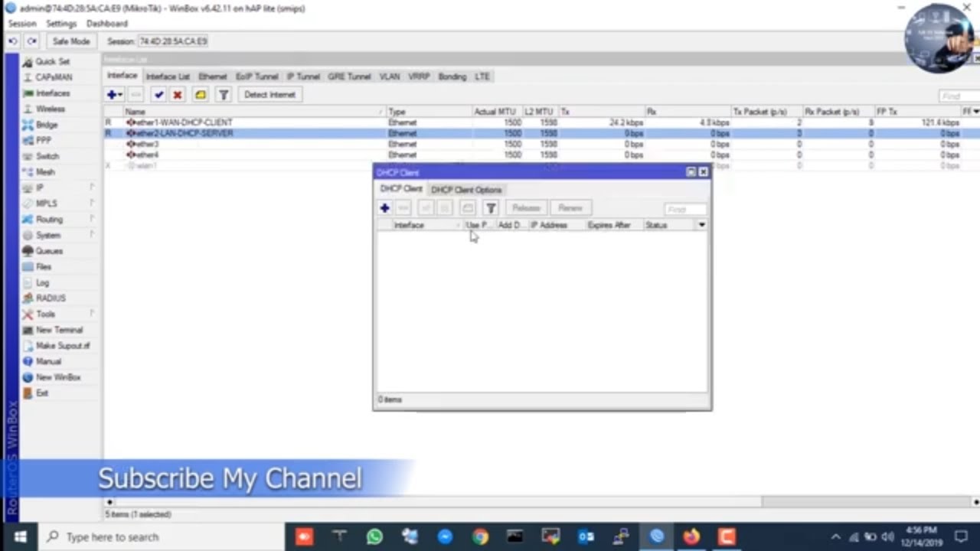The image size is (980, 551).
Task: Open the Dashboard menu
Action: [107, 24]
